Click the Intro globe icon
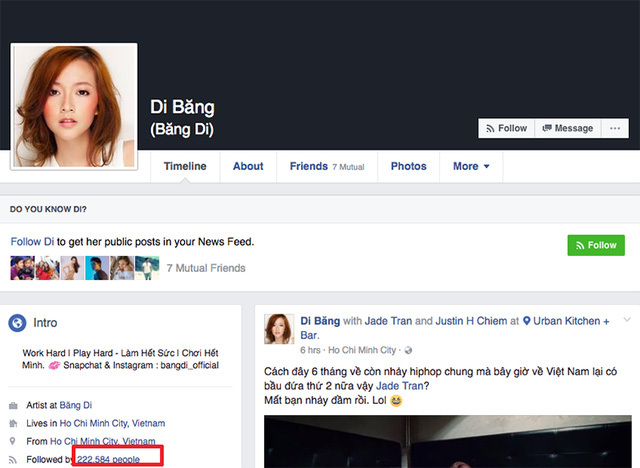 (16, 323)
